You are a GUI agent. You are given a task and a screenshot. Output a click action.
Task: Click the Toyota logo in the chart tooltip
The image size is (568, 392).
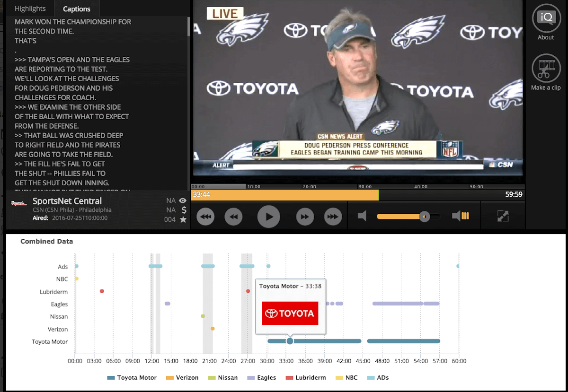point(290,313)
